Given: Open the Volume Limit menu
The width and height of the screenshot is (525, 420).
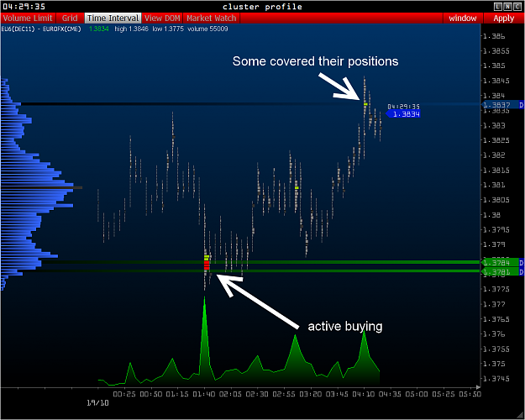Looking at the screenshot, I should tap(28, 18).
